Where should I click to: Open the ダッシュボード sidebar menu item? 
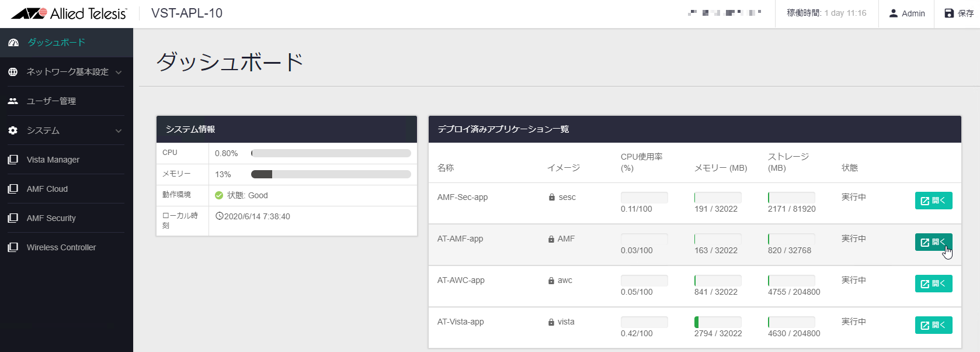pos(67,43)
